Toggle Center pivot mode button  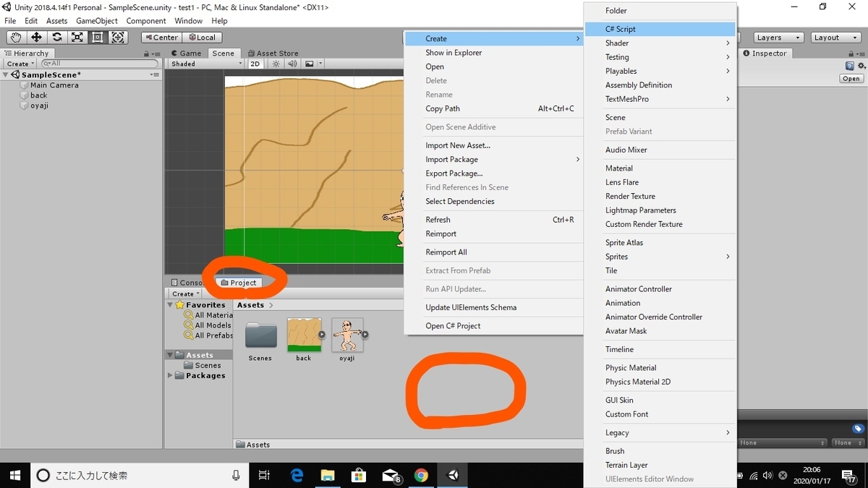161,38
